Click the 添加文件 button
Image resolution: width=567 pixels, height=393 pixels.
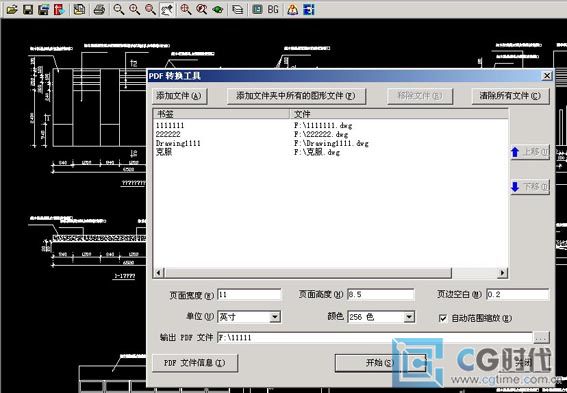179,96
